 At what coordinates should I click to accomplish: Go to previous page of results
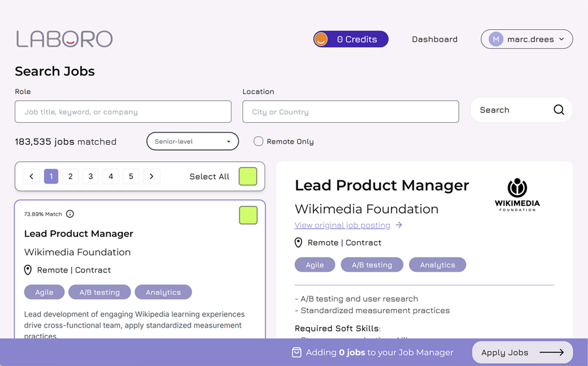point(31,177)
